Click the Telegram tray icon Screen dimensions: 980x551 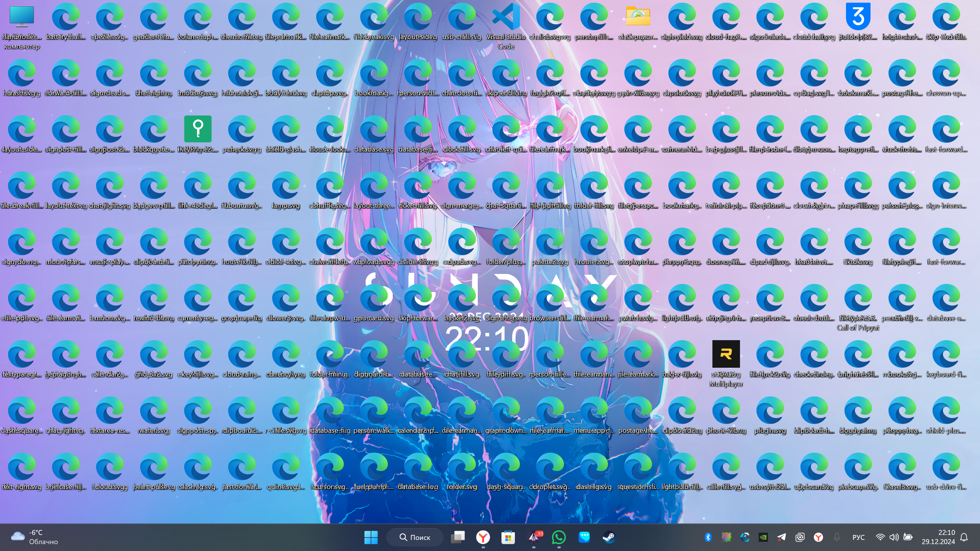781,537
